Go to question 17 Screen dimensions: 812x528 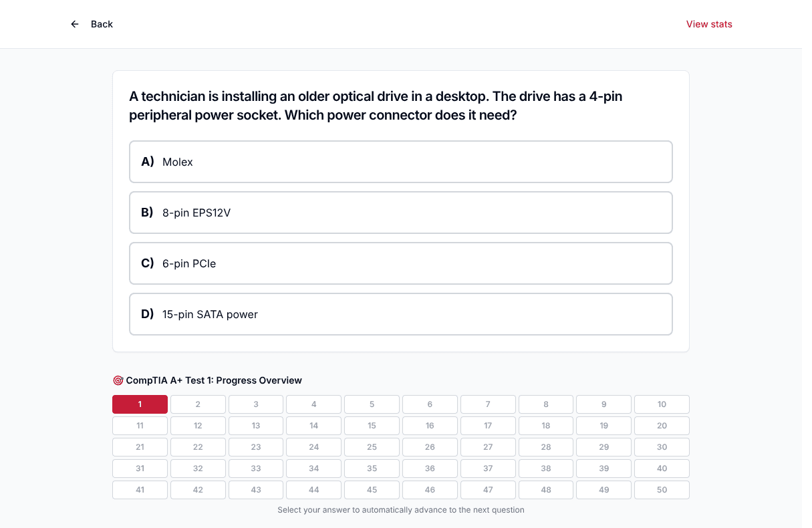pyautogui.click(x=488, y=426)
